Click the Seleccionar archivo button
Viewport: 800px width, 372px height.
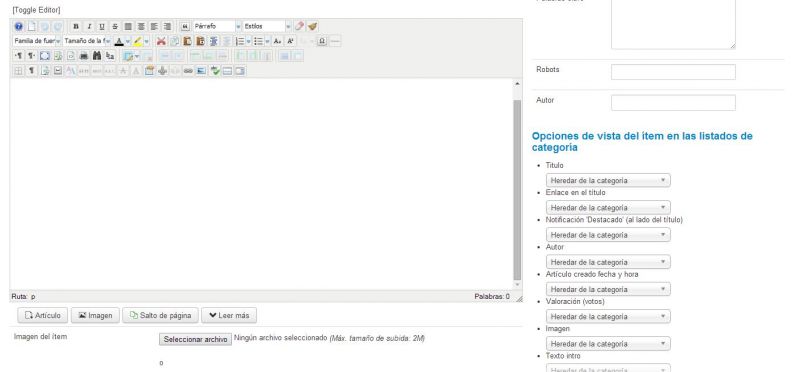(195, 339)
